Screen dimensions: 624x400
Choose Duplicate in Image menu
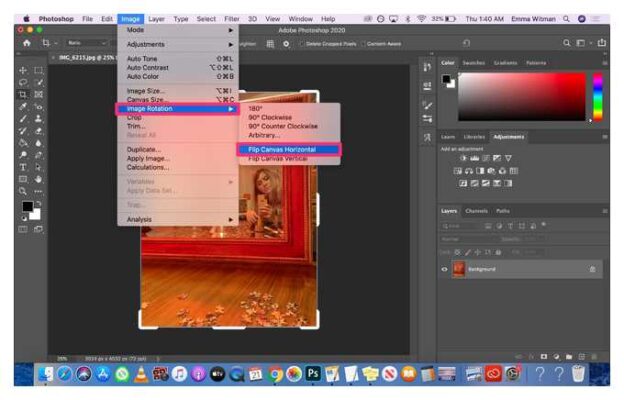[178, 150]
